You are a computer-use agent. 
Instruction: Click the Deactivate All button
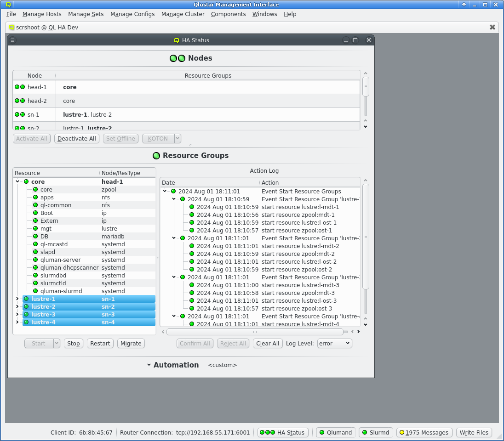click(x=76, y=138)
